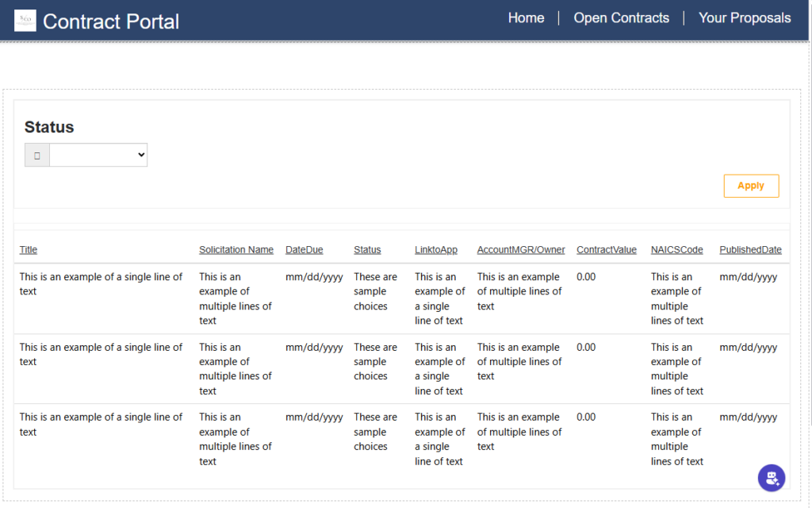The height and width of the screenshot is (508, 812).
Task: Open the chatbot assistant icon
Action: (x=771, y=478)
